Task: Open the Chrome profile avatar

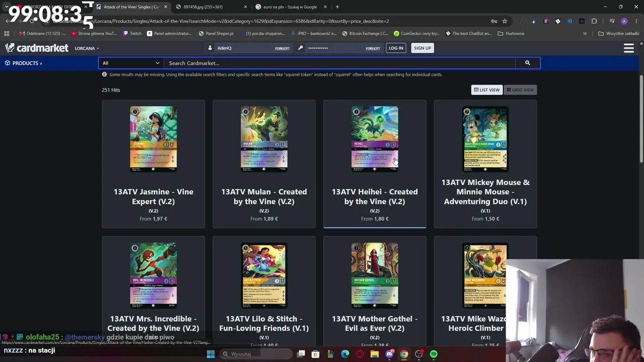Action: click(624, 21)
